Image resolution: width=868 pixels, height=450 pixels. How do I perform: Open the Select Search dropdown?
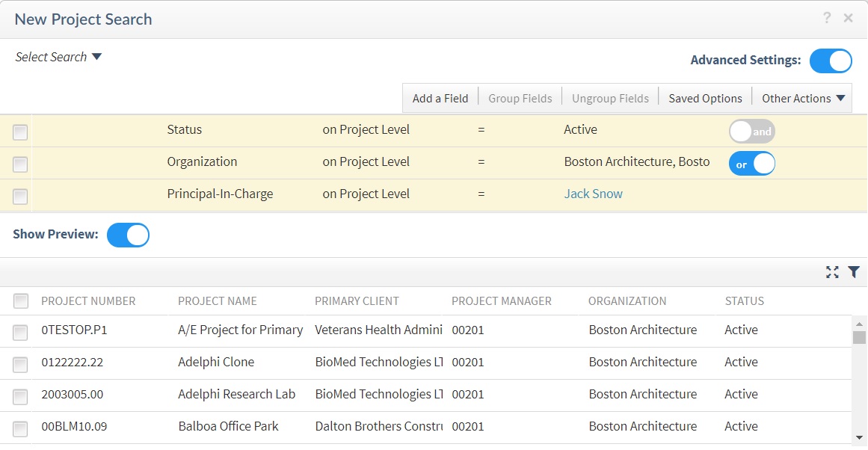point(58,58)
